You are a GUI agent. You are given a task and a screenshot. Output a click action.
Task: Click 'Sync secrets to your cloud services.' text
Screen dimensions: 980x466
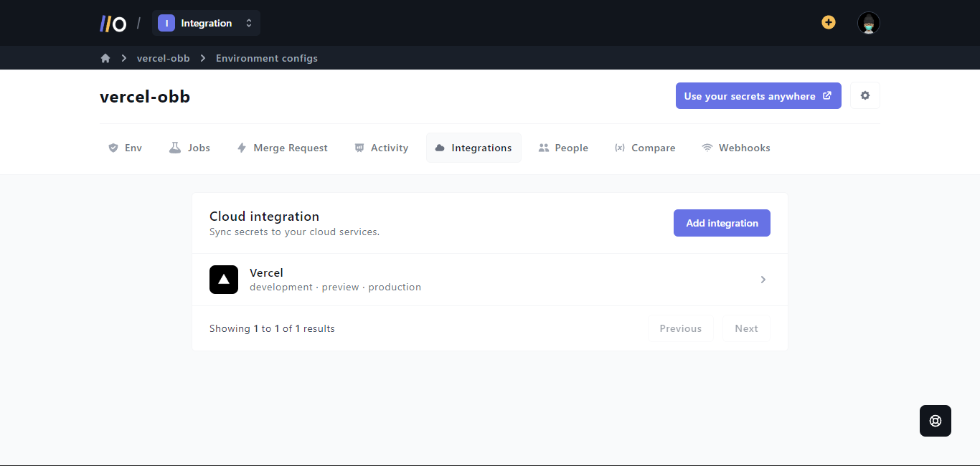(294, 232)
